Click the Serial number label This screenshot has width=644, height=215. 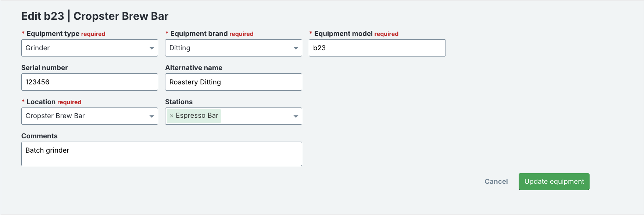pos(44,68)
